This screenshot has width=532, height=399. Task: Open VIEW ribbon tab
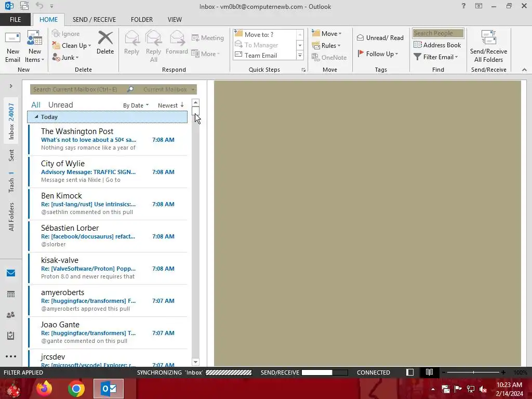(x=175, y=19)
